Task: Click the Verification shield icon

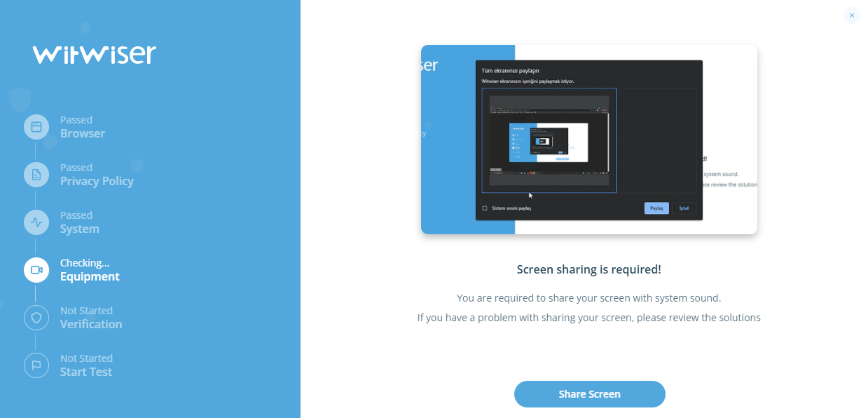Action: pyautogui.click(x=36, y=318)
